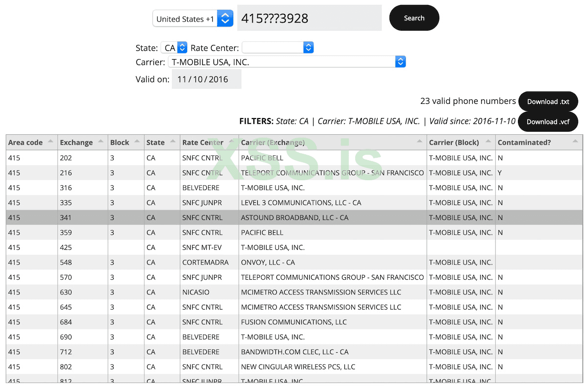Click MCIMETRO ACCESS TRANSMISSION SERVICES LLC in row 630
Screen dimensions: 588x386
click(x=333, y=292)
